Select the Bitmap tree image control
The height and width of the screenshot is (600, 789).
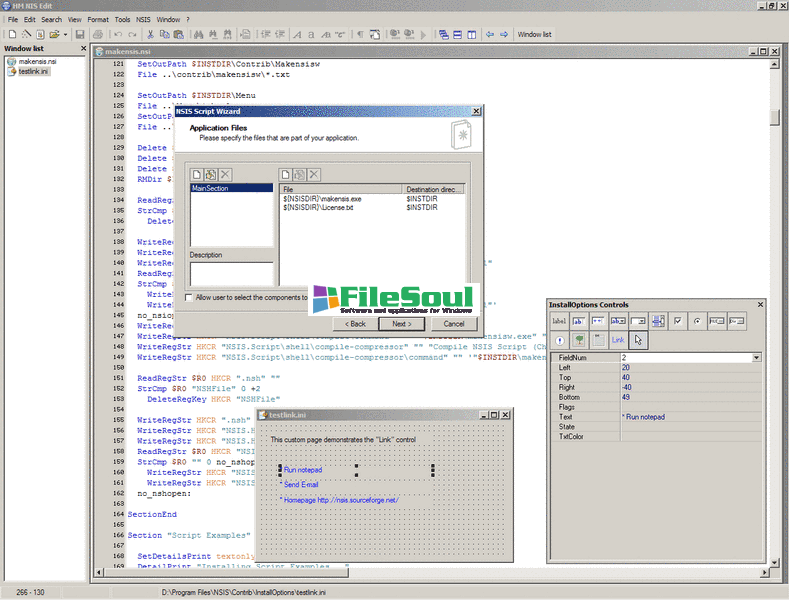click(578, 341)
